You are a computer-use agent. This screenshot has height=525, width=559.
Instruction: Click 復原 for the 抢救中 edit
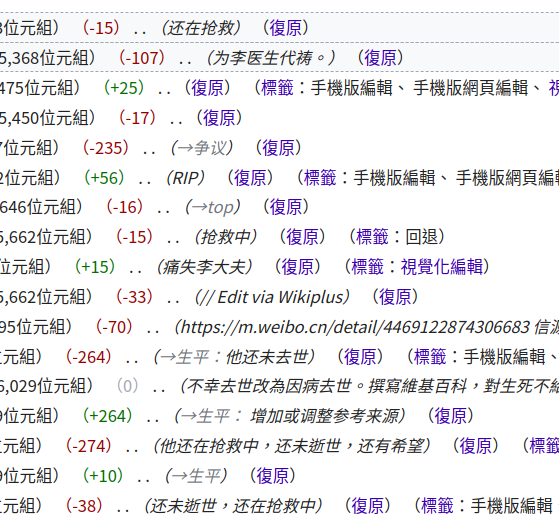pyautogui.click(x=302, y=237)
